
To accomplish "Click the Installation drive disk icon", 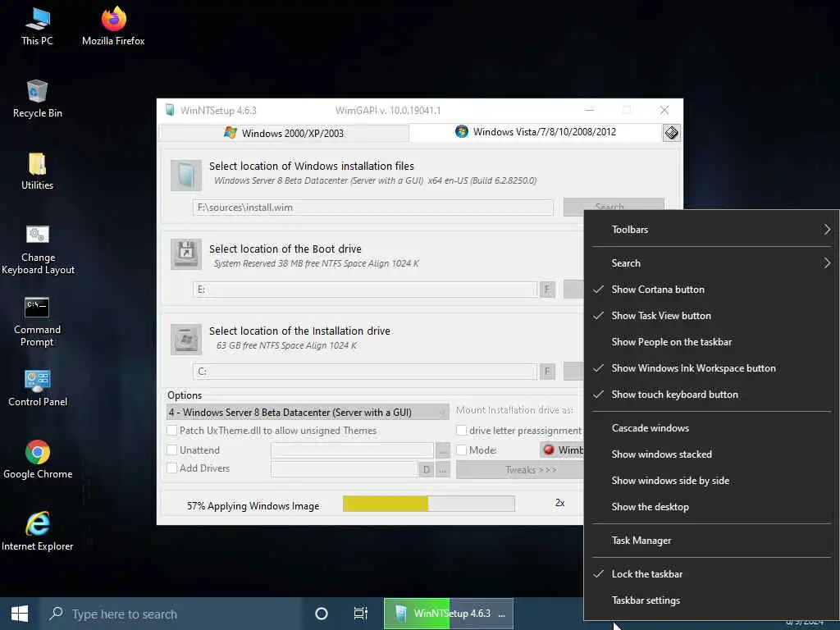I will pyautogui.click(x=186, y=339).
